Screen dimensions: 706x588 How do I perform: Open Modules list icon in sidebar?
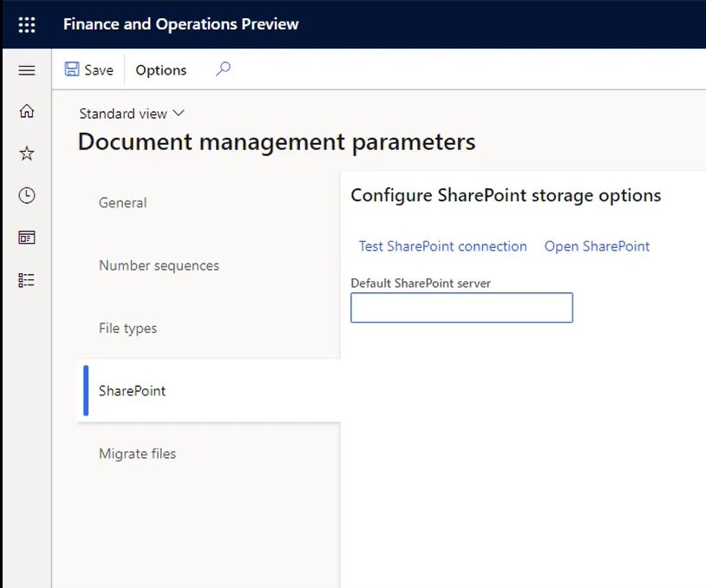pos(27,280)
